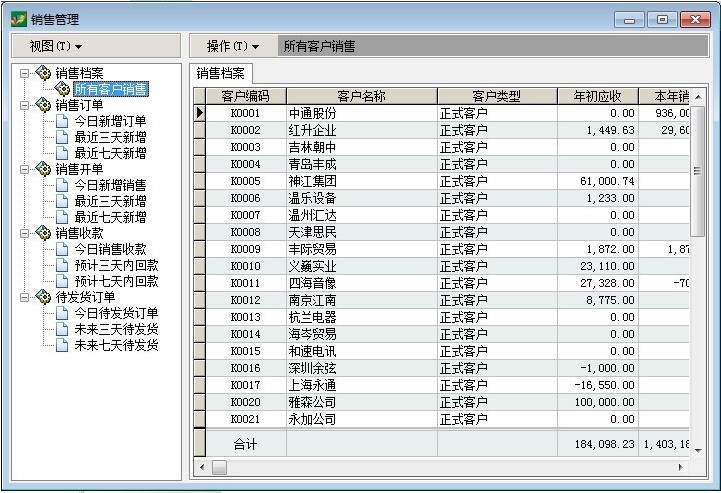
Task: Select customer code K0011
Action: 246,283
